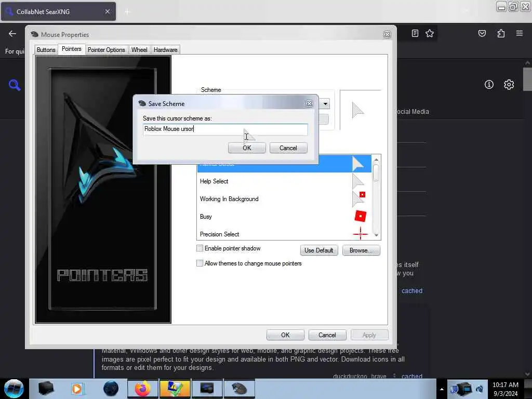Click Cancel in Mouse Properties window

pos(327,335)
